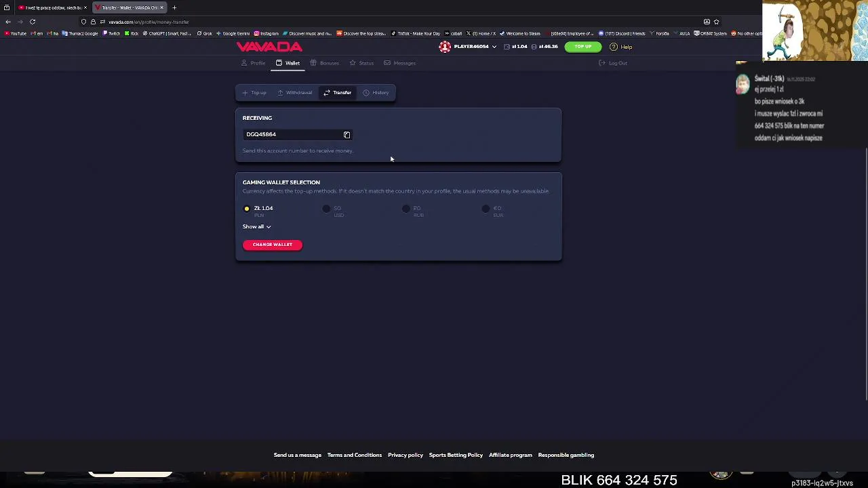This screenshot has width=868, height=488.
Task: Open the ChatGPT bookmark
Action: 167,33
